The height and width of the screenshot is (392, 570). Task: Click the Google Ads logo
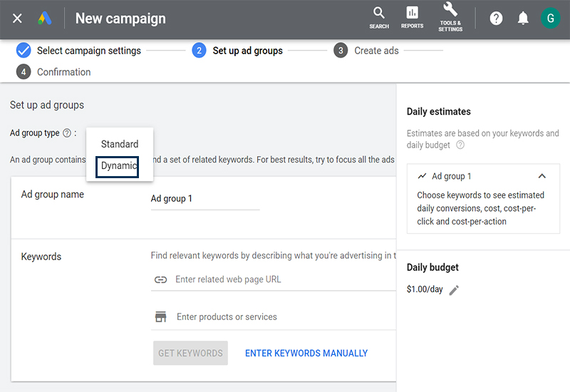click(x=44, y=19)
